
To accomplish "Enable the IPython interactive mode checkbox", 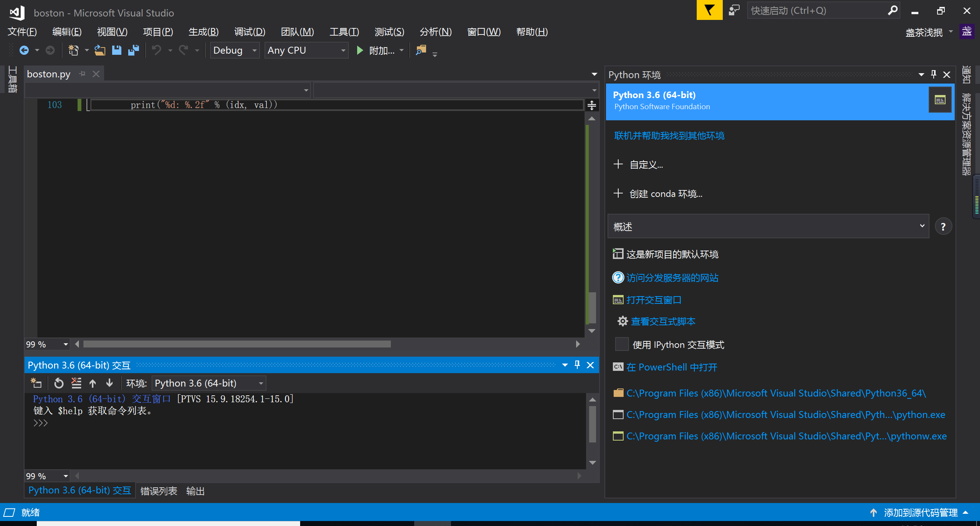I will pyautogui.click(x=621, y=344).
